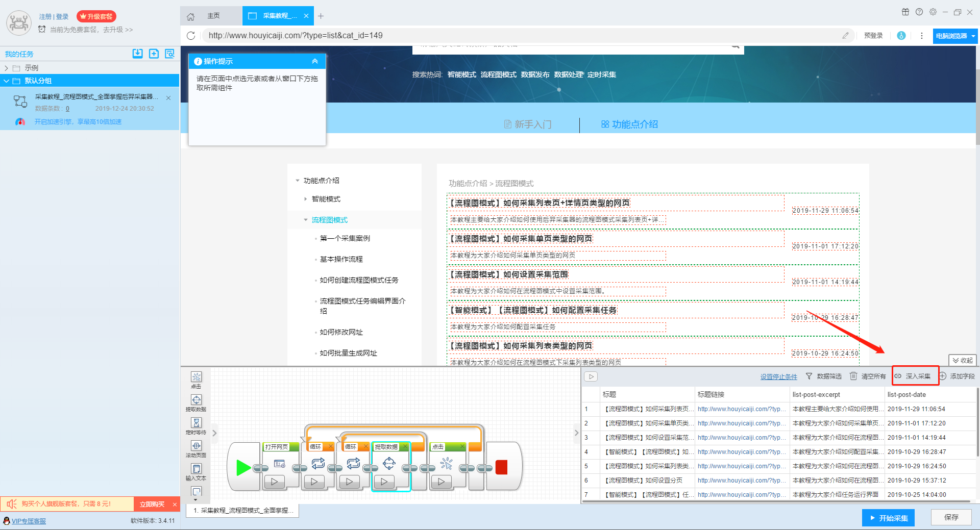Collapse the 功能点介绍 tree node
The width and height of the screenshot is (980, 530).
coord(298,181)
